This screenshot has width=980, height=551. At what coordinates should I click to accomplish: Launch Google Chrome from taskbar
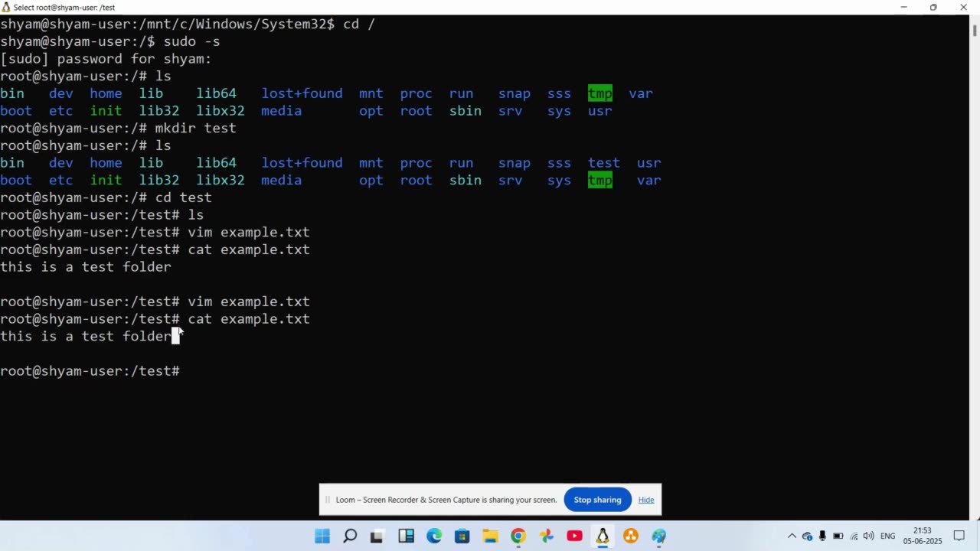point(518,536)
